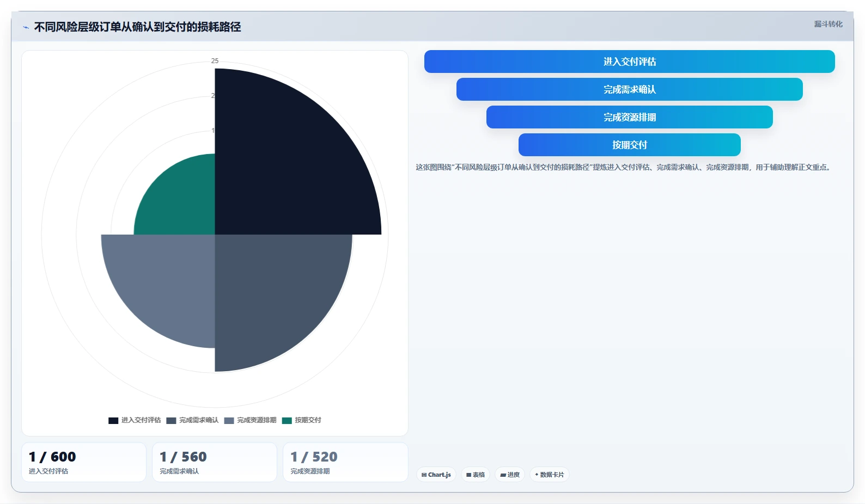Click the 数据卡片 tag chip
Image resolution: width=865 pixels, height=504 pixels.
click(550, 475)
